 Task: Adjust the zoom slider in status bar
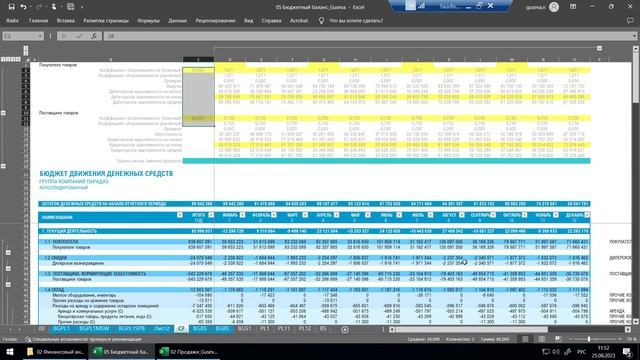[589, 339]
